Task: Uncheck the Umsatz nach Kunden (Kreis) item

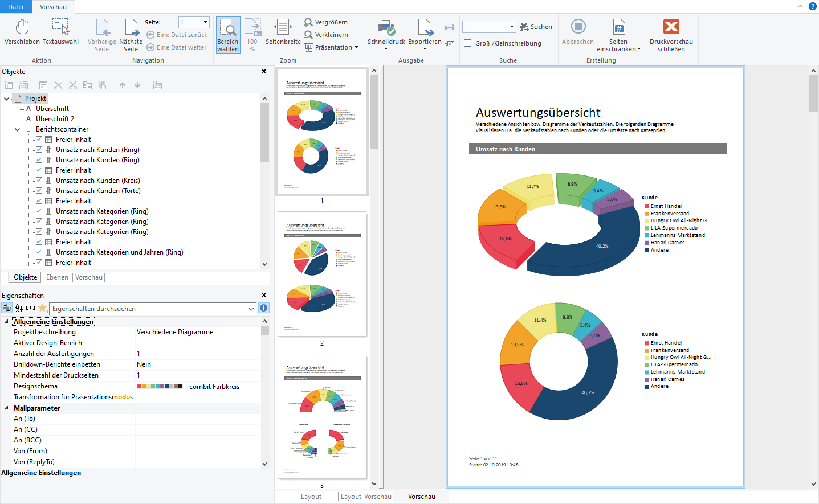Action: (x=39, y=181)
